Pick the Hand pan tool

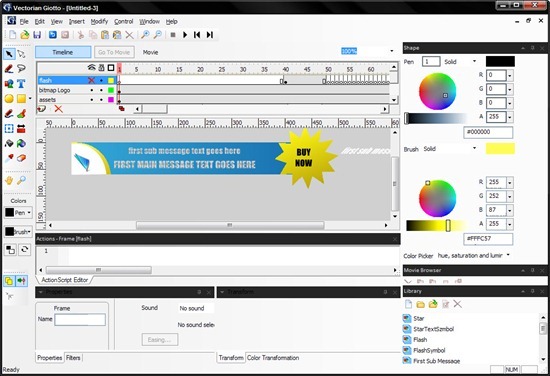tap(9, 180)
